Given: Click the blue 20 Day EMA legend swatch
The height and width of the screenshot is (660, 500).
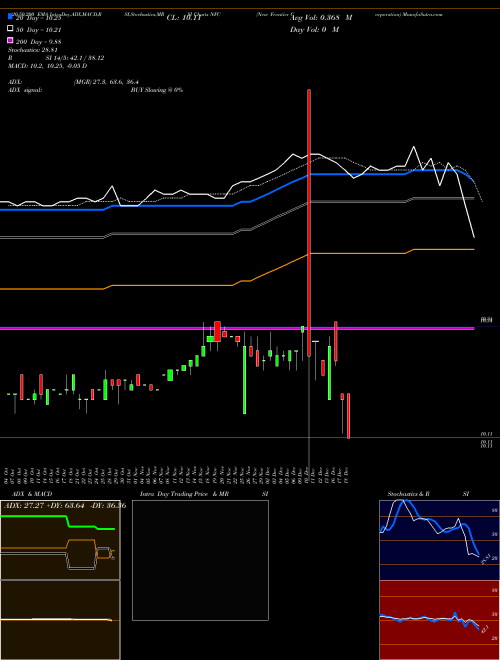Looking at the screenshot, I should (x=10, y=16).
